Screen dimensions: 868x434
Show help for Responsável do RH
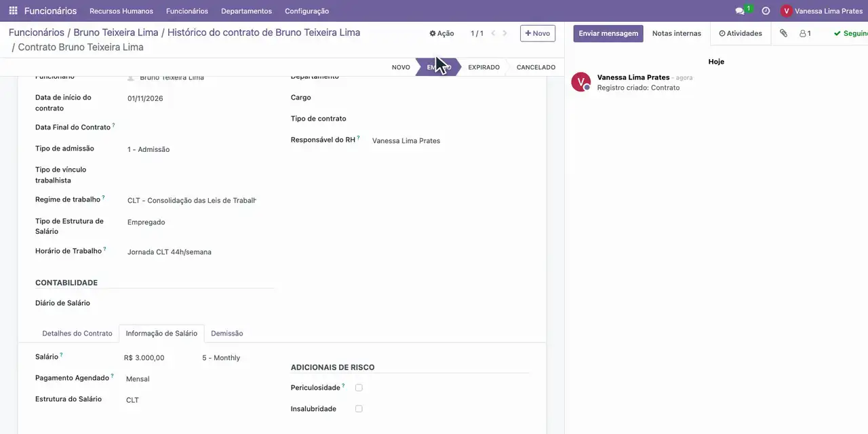pyautogui.click(x=358, y=138)
